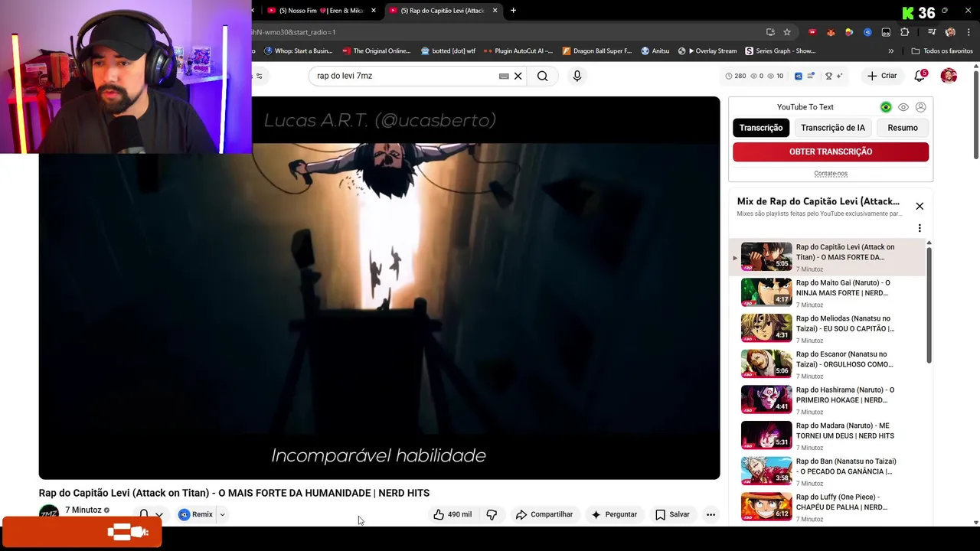The image size is (980, 551).
Task: Click the Perguntar button
Action: (614, 514)
